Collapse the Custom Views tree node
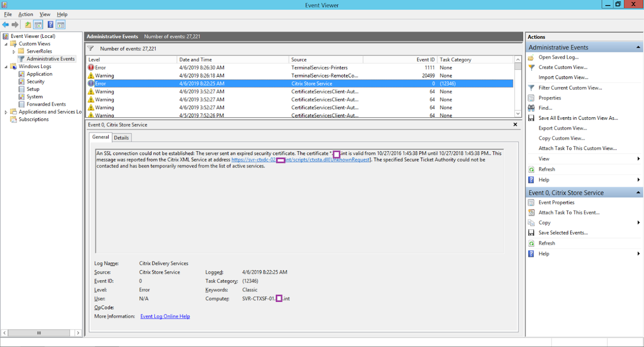Viewport: 644px width, 347px height. [x=6, y=44]
